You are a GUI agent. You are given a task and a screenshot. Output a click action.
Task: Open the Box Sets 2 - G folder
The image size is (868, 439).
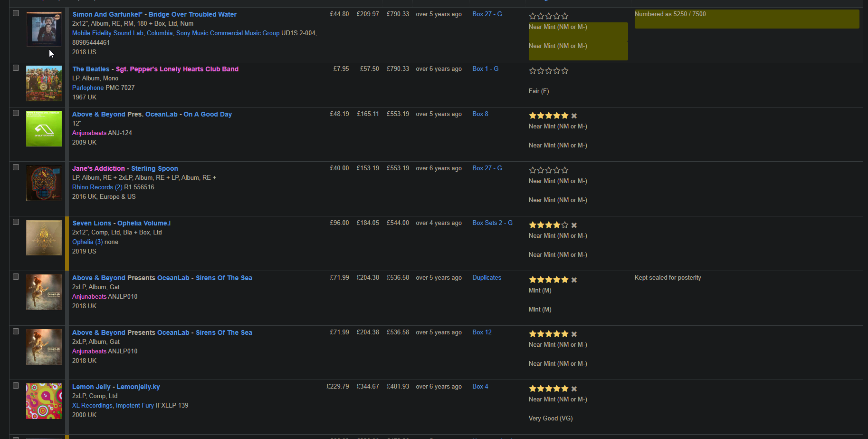coord(492,223)
